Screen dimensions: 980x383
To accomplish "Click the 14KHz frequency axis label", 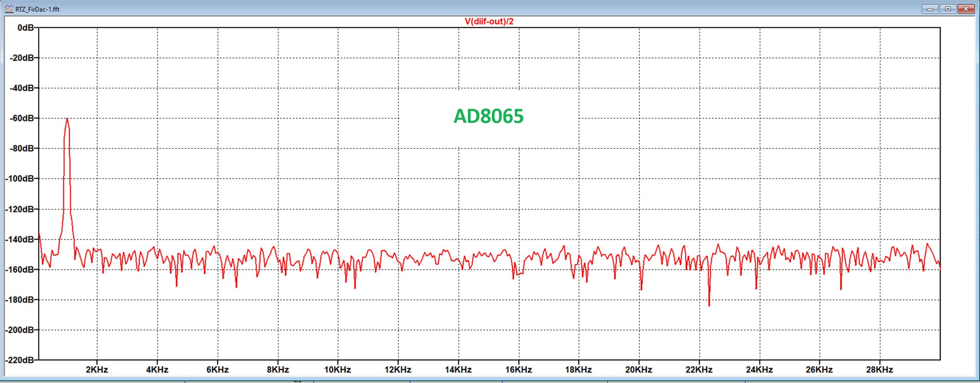I will coord(458,370).
